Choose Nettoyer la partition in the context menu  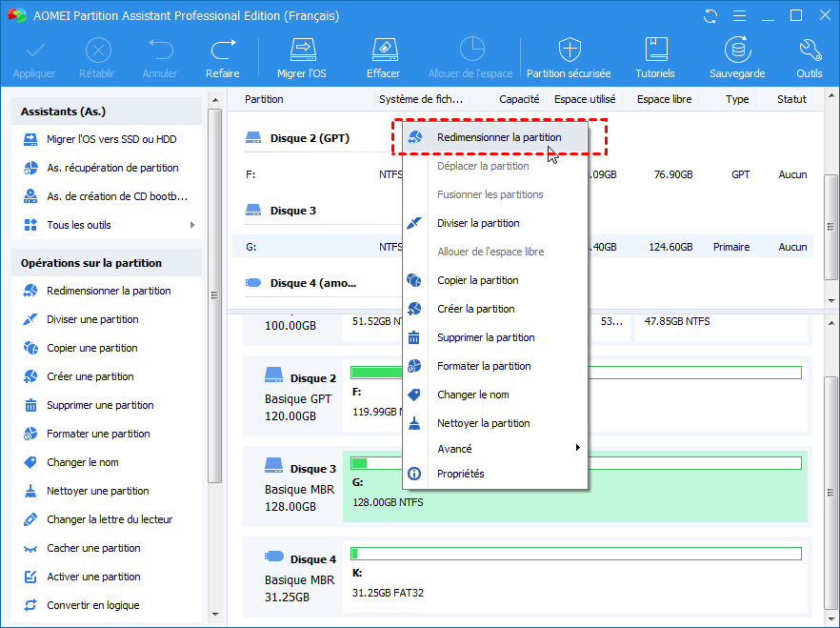pyautogui.click(x=495, y=423)
